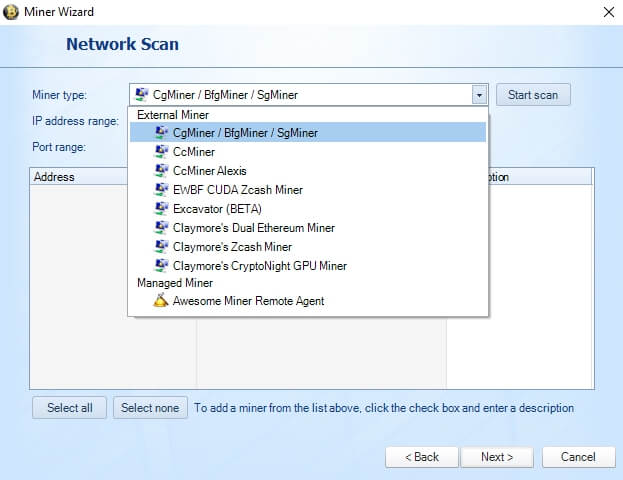Click the Awesome Miner Remote Agent icon
This screenshot has width=623, height=480.
pyautogui.click(x=161, y=300)
